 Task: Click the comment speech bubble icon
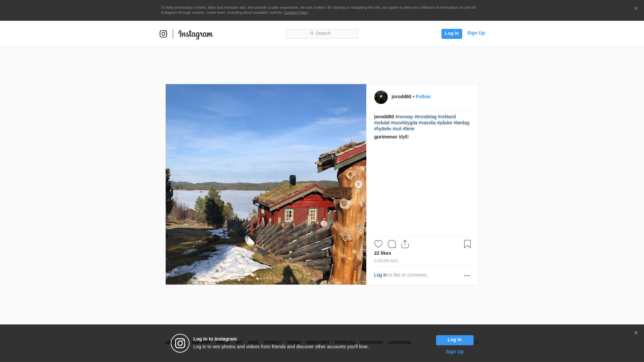392,244
